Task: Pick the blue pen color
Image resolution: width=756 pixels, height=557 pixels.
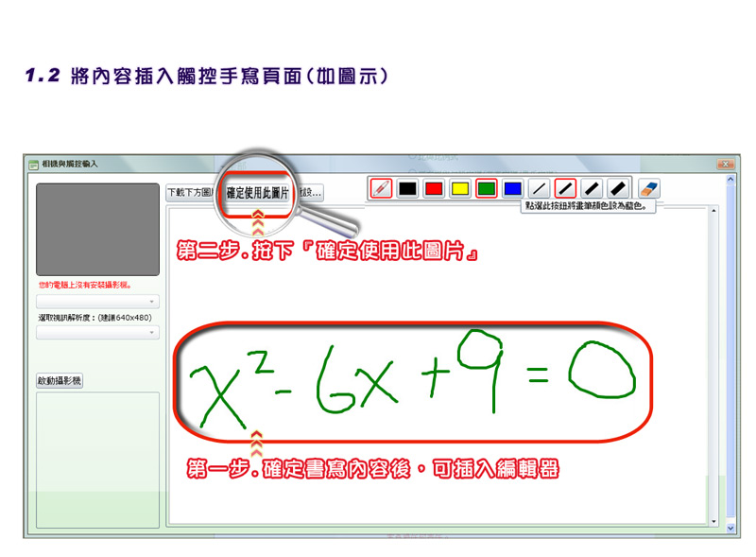Action: 512,188
